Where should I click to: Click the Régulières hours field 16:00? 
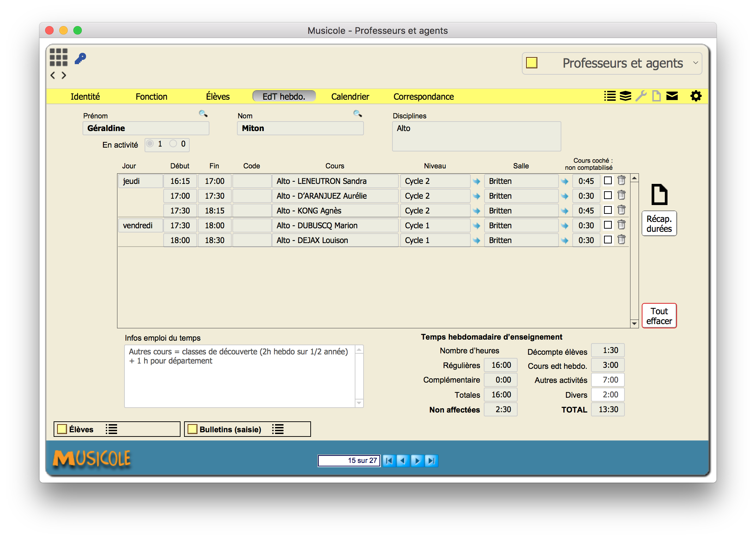click(x=501, y=365)
